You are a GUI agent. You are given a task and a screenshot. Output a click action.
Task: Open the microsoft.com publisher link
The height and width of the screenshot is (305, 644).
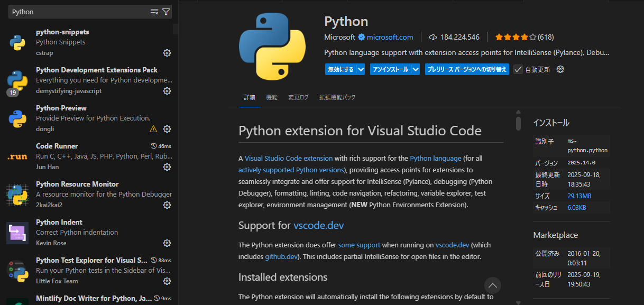pos(390,37)
